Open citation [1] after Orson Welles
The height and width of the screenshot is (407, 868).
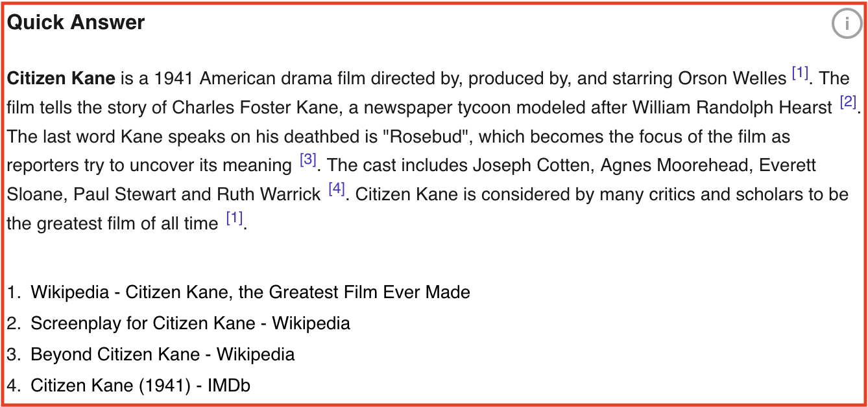point(800,74)
